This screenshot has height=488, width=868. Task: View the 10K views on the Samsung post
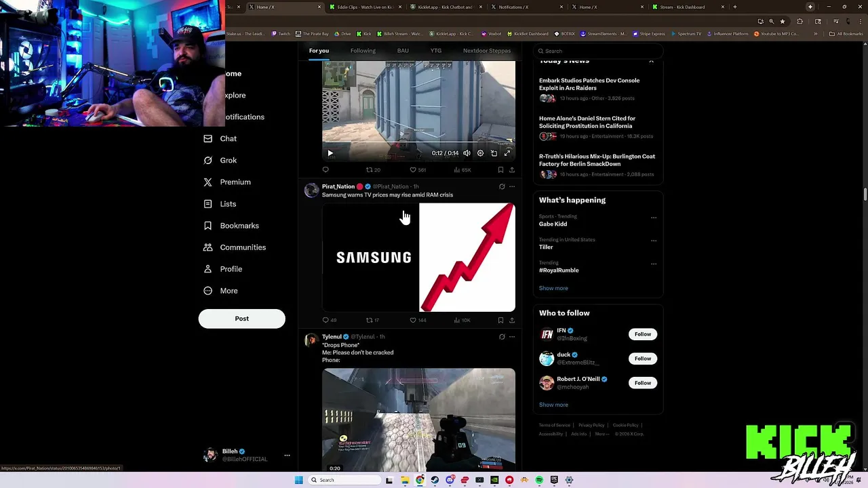tap(462, 320)
